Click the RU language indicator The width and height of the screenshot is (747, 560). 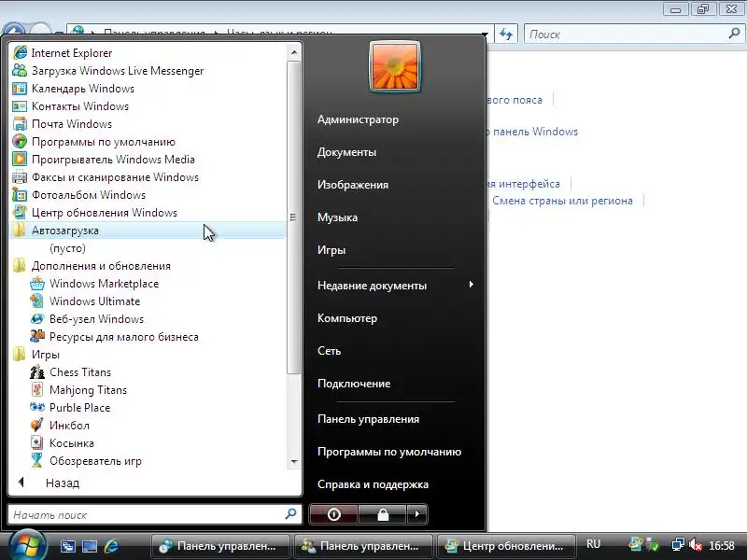[593, 544]
